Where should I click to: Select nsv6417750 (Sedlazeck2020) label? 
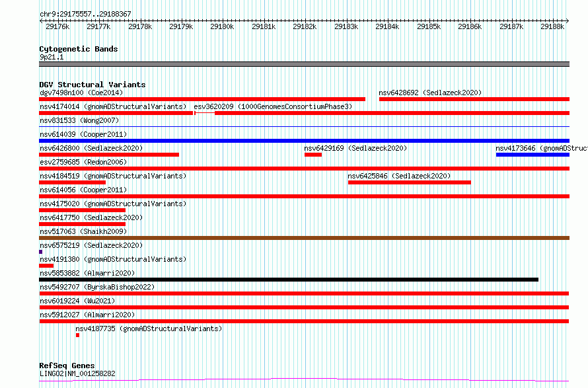tap(91, 217)
